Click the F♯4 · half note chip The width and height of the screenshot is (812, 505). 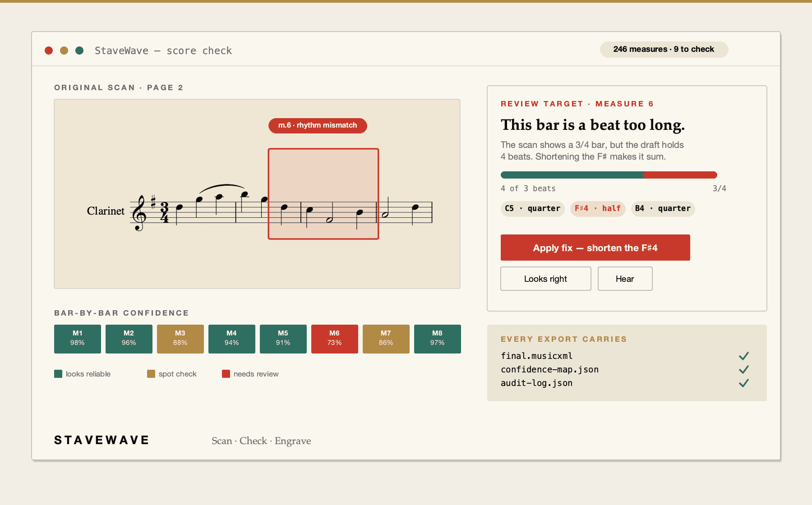[x=598, y=209]
